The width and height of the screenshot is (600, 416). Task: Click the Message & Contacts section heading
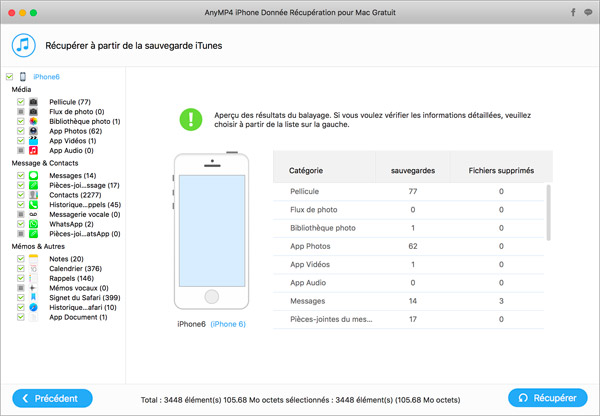point(45,163)
